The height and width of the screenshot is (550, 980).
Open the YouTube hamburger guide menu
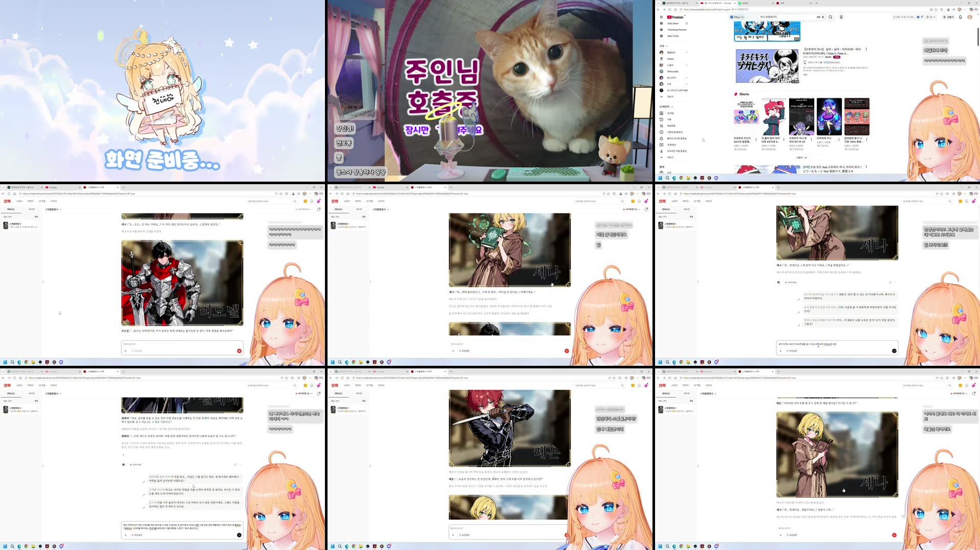(661, 17)
